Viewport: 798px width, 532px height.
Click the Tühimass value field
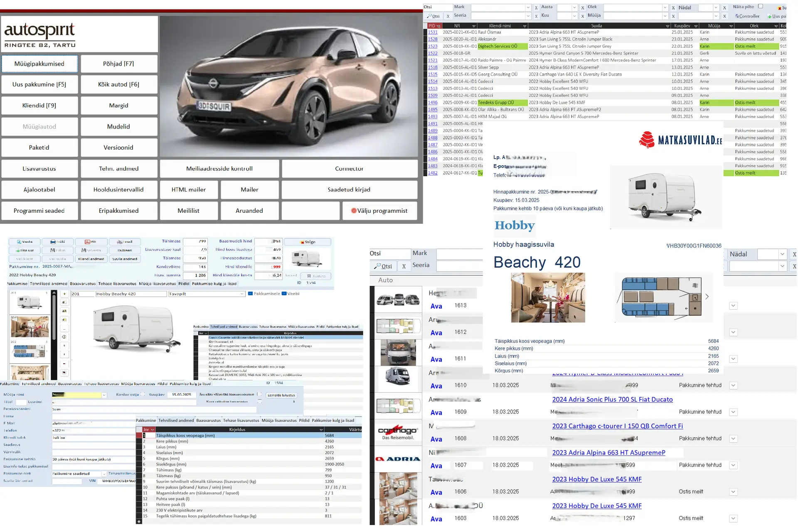[195, 241]
